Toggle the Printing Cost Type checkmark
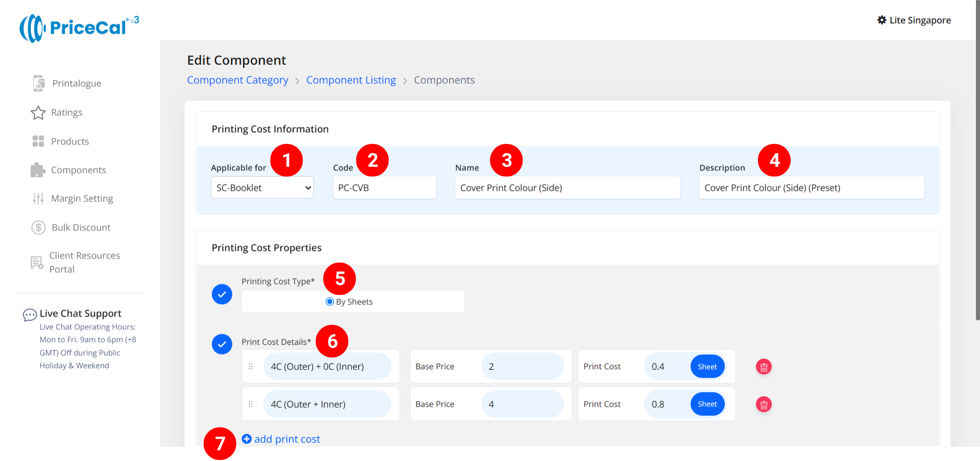This screenshot has height=461, width=980. (222, 294)
